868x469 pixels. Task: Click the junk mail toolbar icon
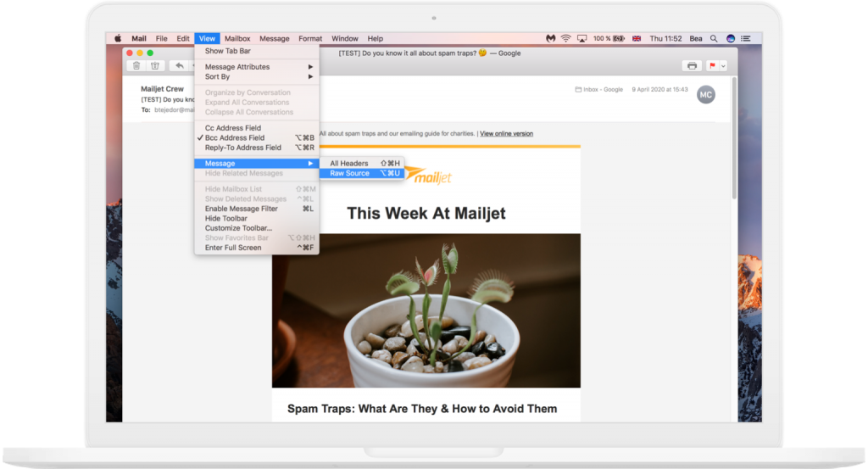[x=154, y=66]
